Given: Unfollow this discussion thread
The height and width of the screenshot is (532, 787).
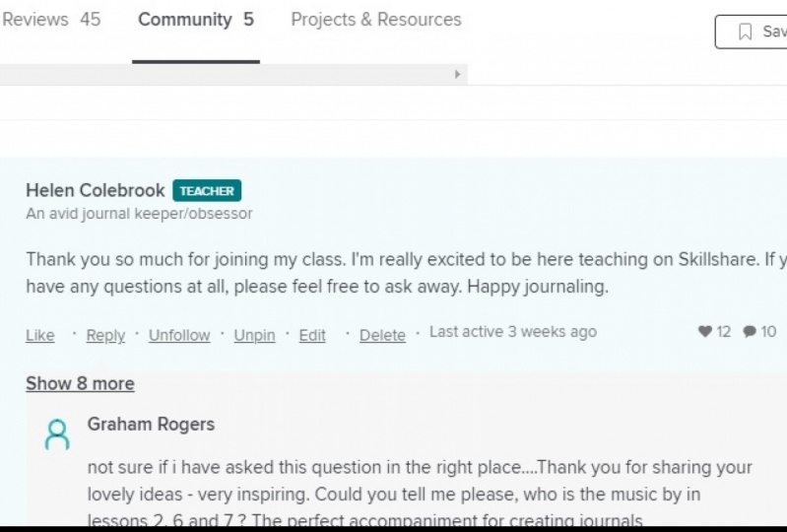Looking at the screenshot, I should (x=179, y=335).
